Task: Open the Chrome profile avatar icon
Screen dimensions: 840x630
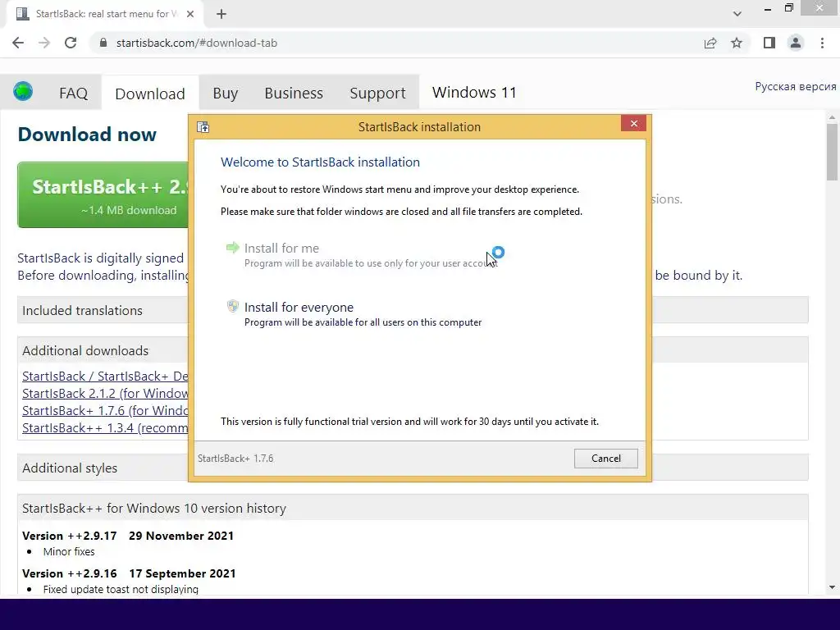Action: tap(796, 43)
